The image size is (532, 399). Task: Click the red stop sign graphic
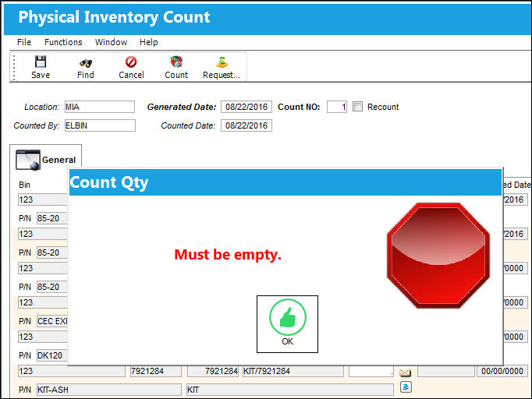[x=438, y=256]
